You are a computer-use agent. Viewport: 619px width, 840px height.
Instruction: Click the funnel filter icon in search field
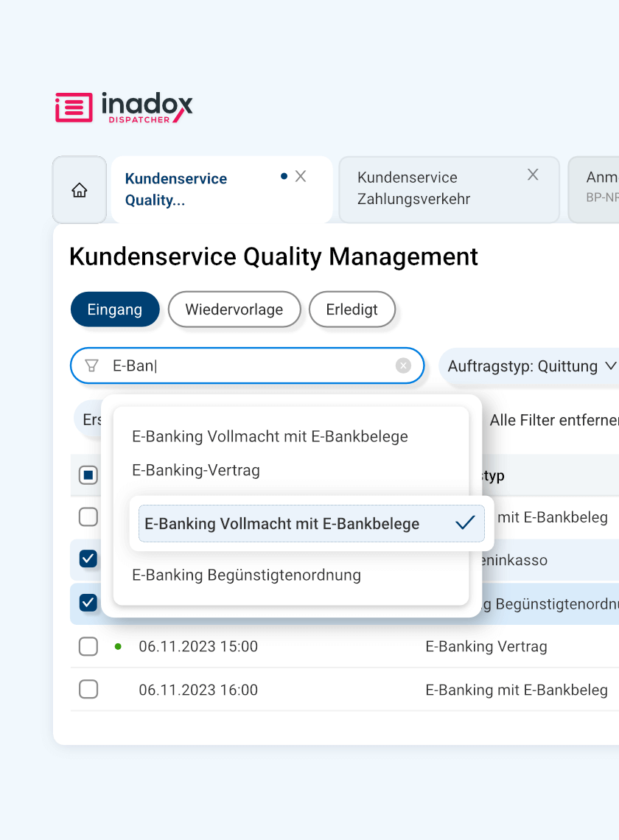91,365
